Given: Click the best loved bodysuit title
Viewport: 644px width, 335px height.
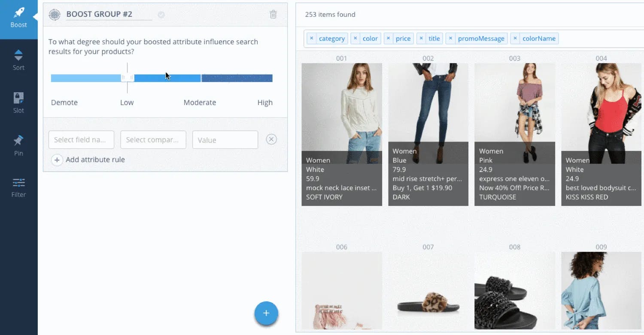Looking at the screenshot, I should pyautogui.click(x=601, y=188).
